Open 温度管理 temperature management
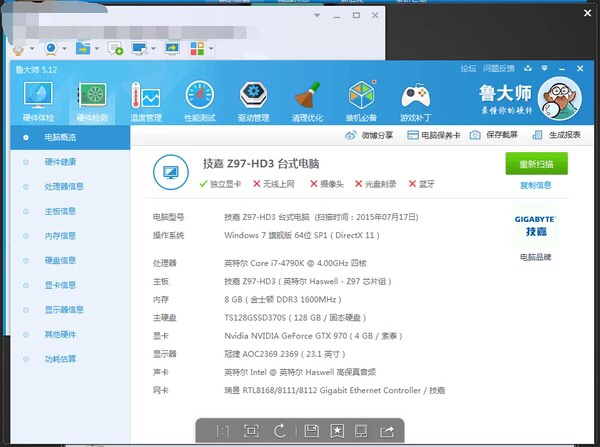The width and height of the screenshot is (600, 447). pos(146,101)
